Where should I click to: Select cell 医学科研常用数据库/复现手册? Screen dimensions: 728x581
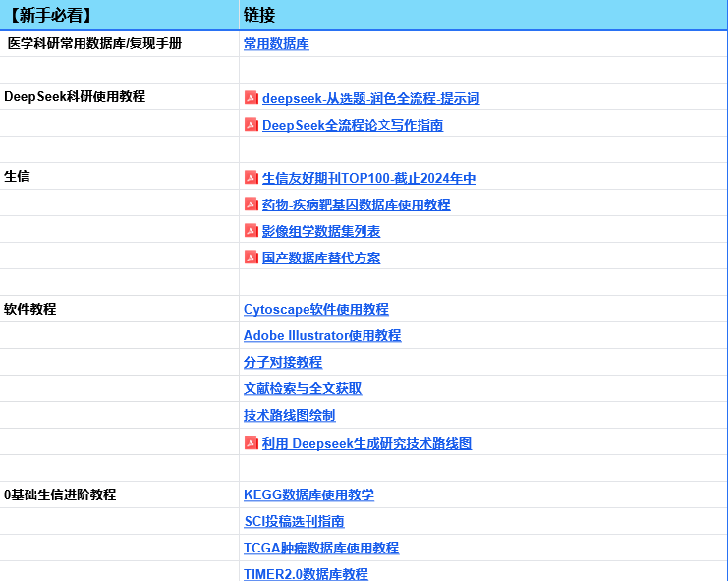119,43
